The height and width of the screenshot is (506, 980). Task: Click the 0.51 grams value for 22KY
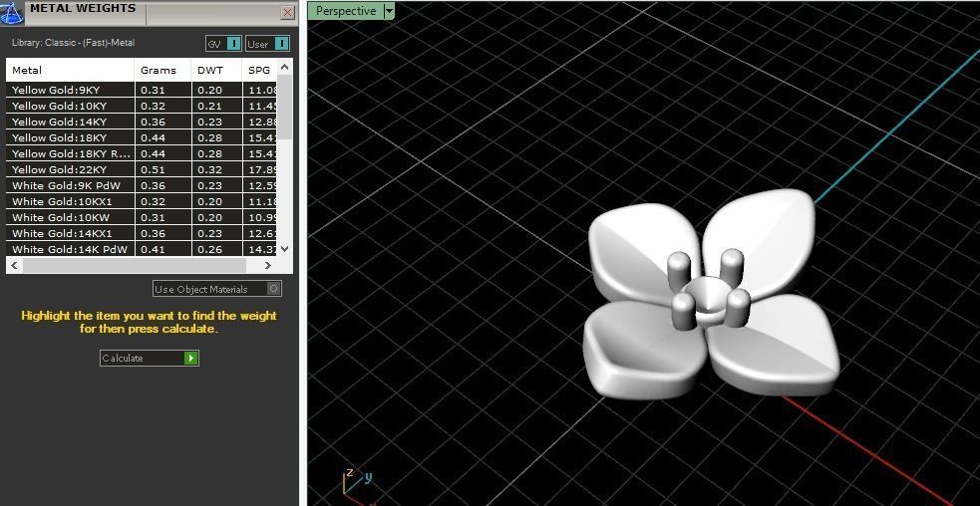pos(154,169)
